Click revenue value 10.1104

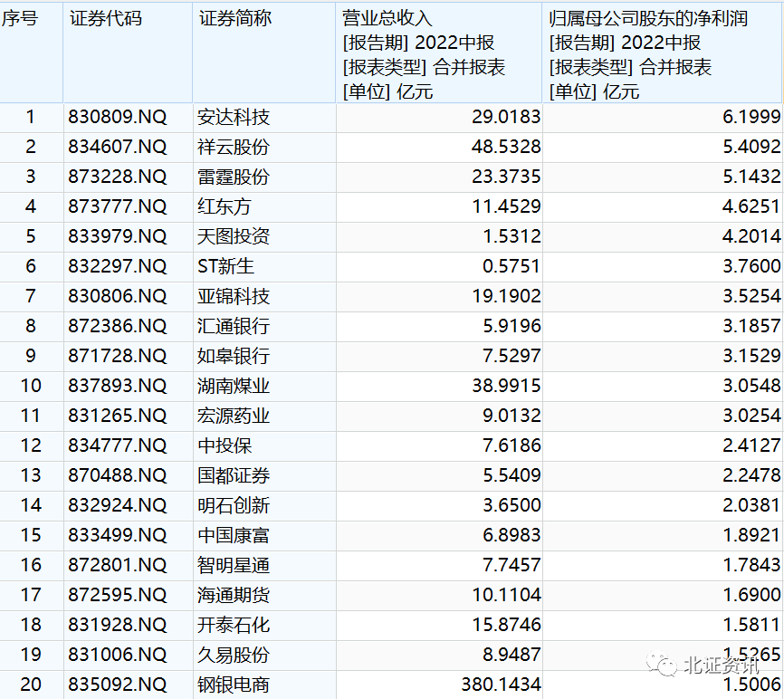[506, 595]
